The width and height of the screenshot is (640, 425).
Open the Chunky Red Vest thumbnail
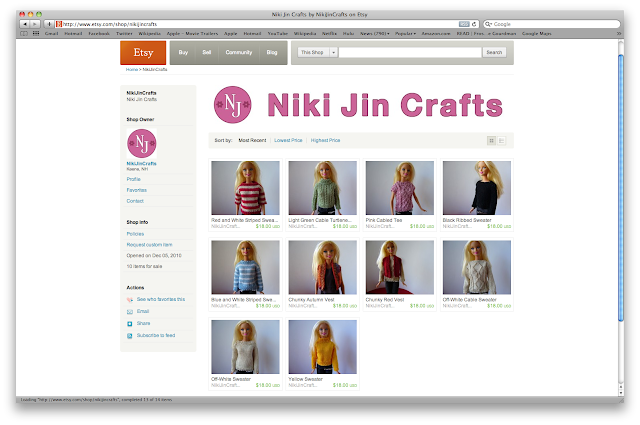(400, 267)
